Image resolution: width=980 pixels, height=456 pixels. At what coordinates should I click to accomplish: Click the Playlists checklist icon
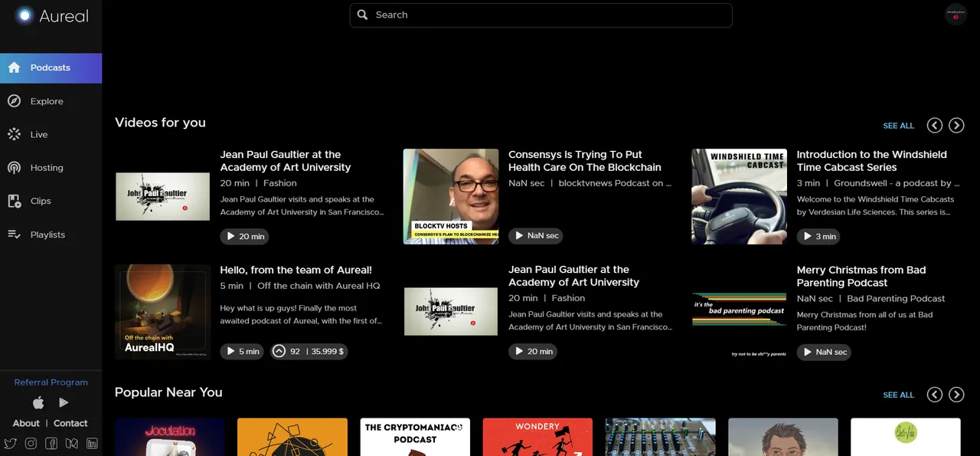point(14,235)
